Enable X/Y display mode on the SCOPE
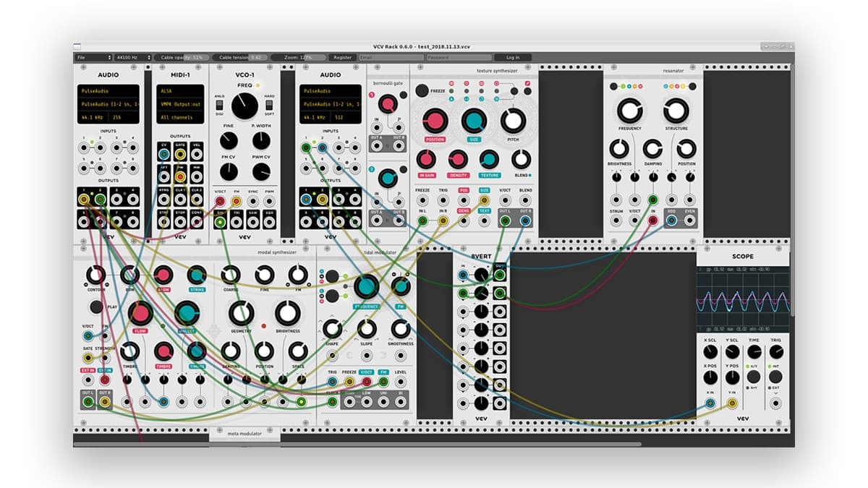868x488 pixels. [x=754, y=376]
